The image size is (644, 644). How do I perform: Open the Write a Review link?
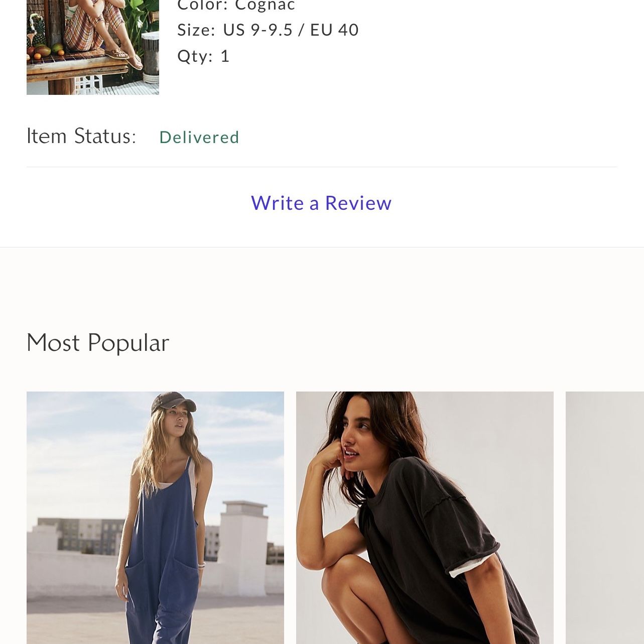pos(321,203)
